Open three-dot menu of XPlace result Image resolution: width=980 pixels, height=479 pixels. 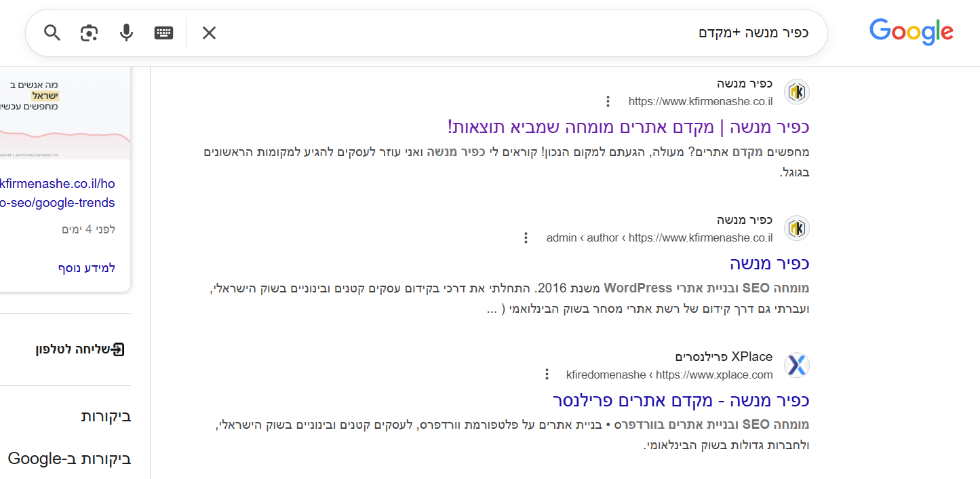pos(547,375)
